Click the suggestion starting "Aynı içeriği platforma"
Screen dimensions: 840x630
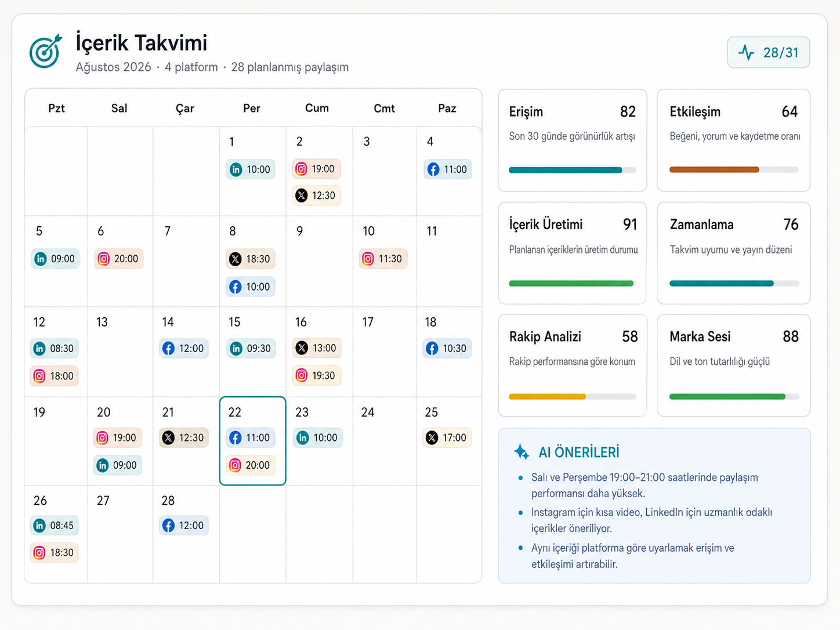tap(632, 556)
